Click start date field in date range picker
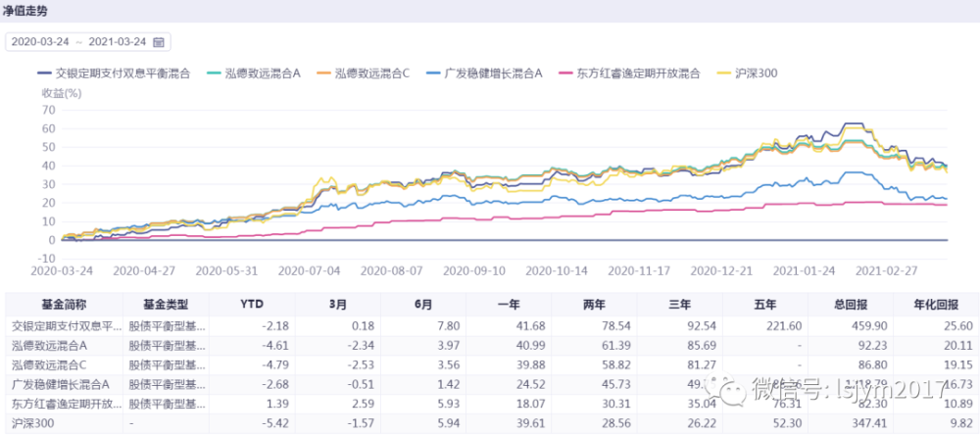The width and height of the screenshot is (980, 435). (x=39, y=41)
